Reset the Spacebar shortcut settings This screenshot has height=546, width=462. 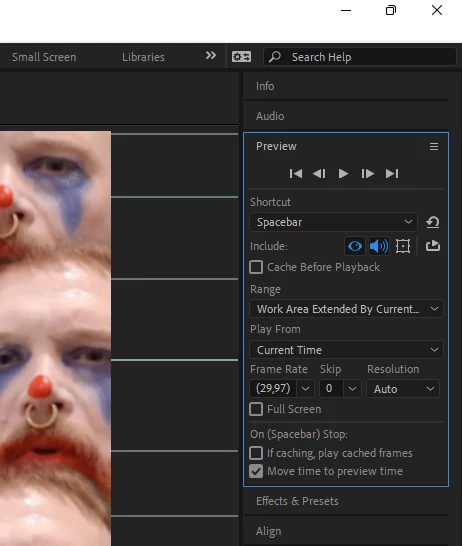click(433, 222)
